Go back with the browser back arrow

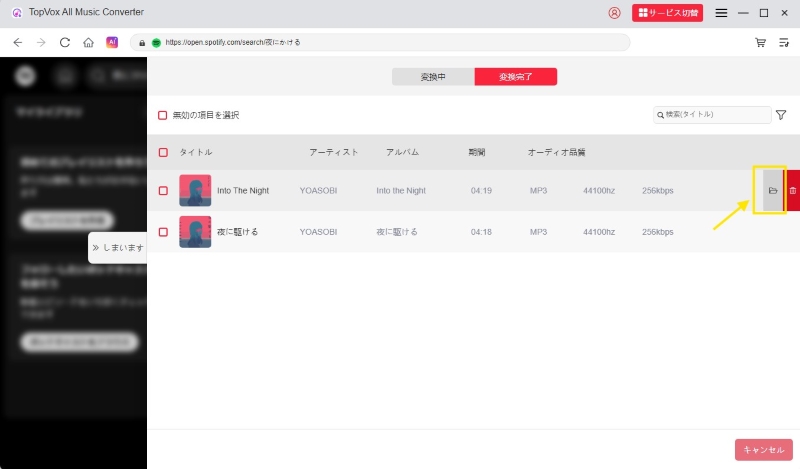point(18,42)
